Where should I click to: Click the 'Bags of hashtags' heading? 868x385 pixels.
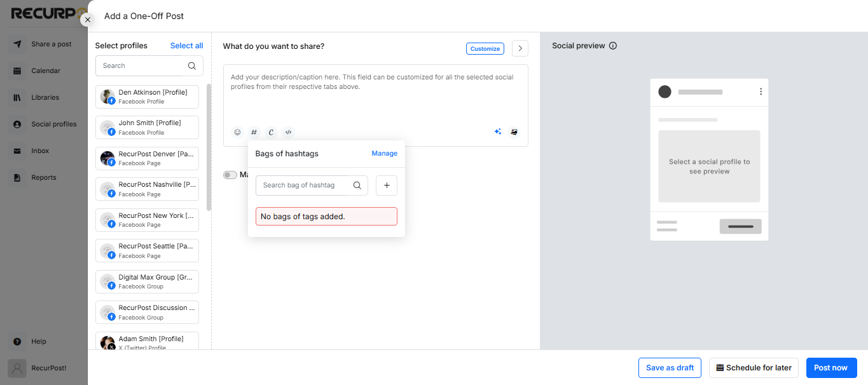click(x=287, y=153)
